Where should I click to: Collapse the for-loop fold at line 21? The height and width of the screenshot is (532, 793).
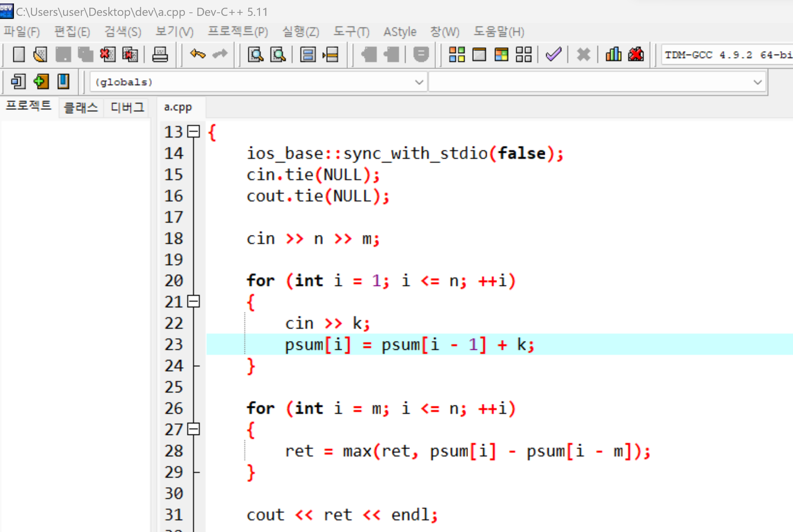(x=193, y=301)
